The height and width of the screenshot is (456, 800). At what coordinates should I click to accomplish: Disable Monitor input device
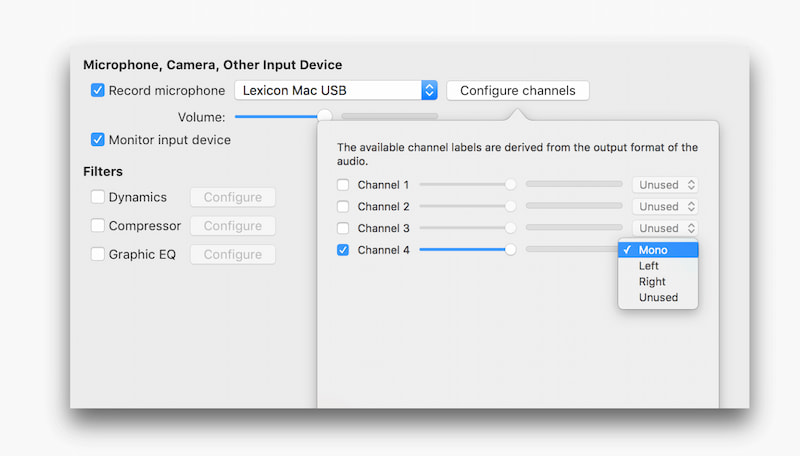98,140
